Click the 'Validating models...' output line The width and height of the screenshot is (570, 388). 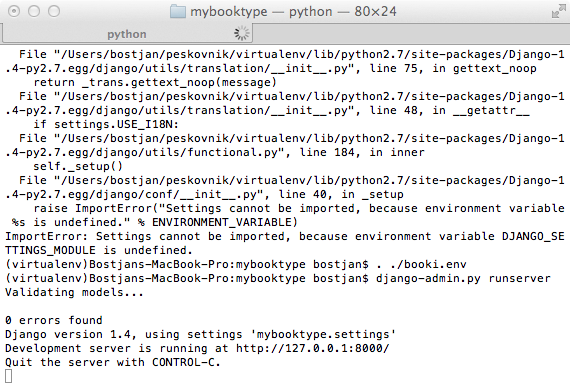point(75,292)
